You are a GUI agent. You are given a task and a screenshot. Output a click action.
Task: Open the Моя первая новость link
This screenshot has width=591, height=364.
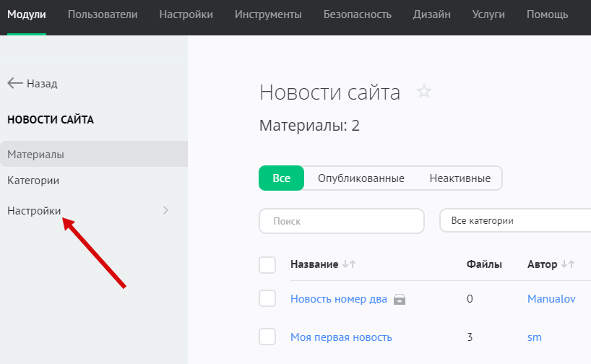point(341,337)
